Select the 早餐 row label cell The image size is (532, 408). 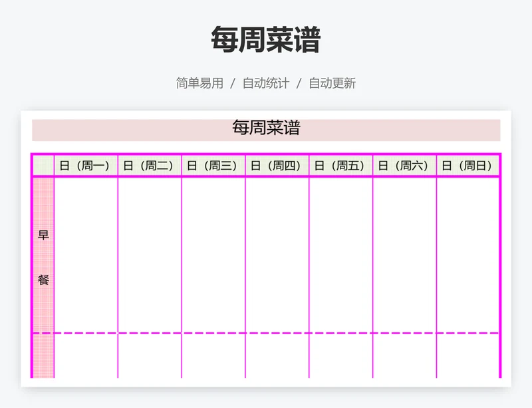43,255
